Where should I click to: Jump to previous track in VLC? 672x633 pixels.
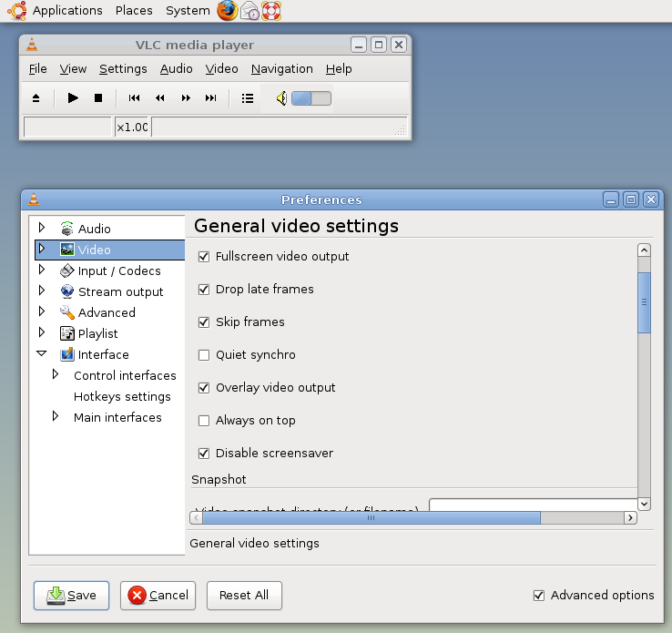134,98
